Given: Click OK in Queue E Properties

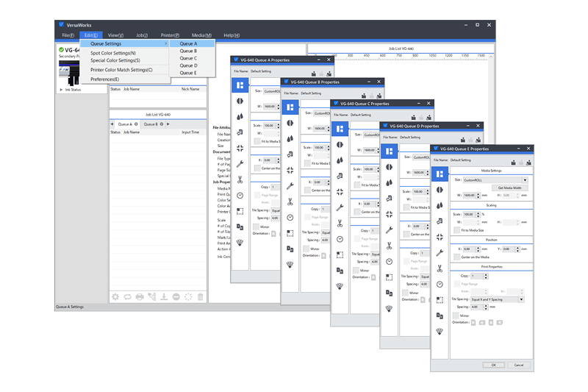Looking at the screenshot, I should click(494, 364).
